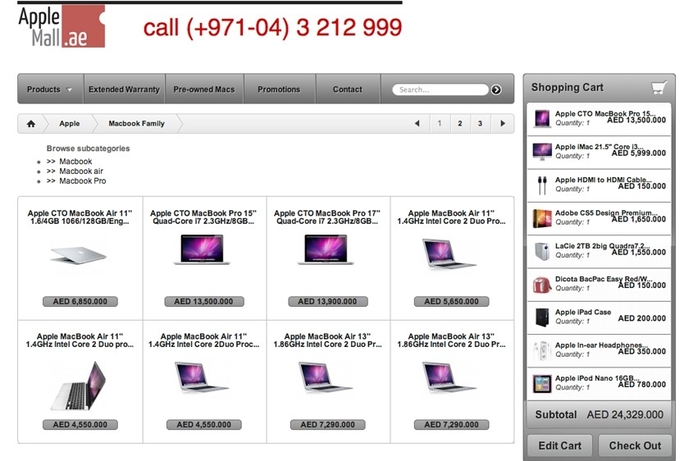Open the Shopping Cart icon
The image size is (693, 461).
659,87
